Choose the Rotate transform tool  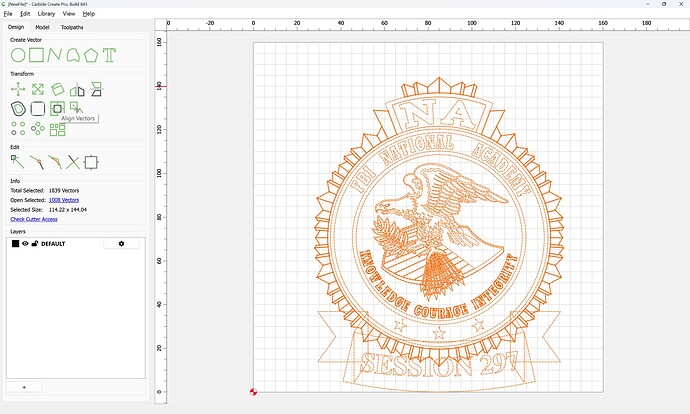pyautogui.click(x=58, y=89)
